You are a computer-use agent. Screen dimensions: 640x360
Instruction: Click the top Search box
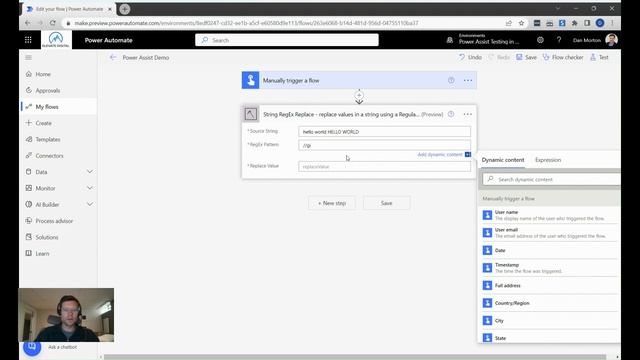coord(287,40)
